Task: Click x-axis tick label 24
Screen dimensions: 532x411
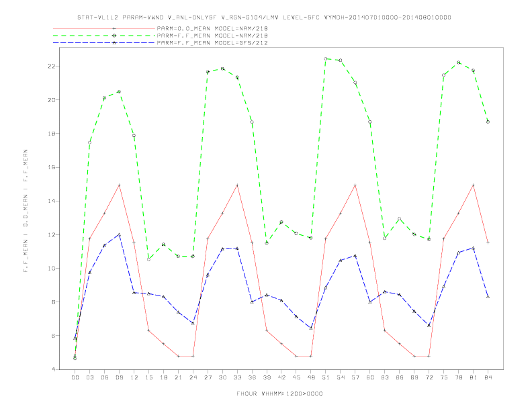Action: [193, 377]
